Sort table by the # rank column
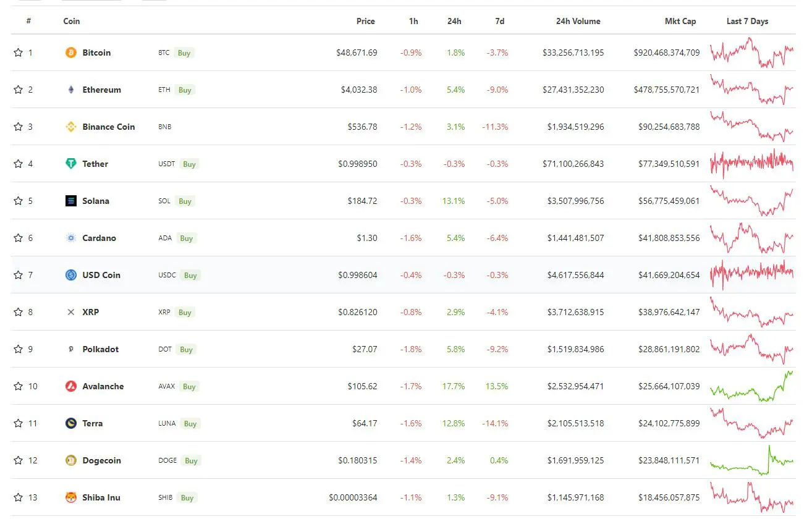The image size is (812, 519). coord(28,21)
